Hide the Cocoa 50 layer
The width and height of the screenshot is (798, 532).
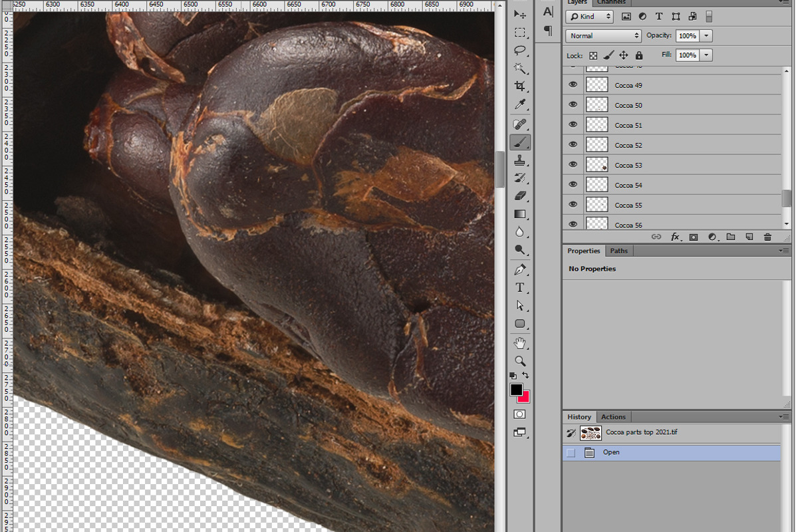[x=573, y=105]
